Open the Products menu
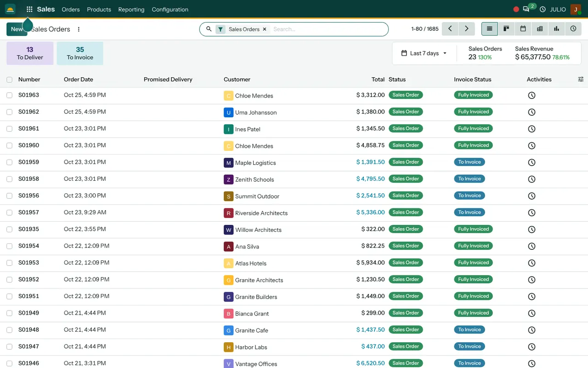Viewport: 588px width, 368px height. pyautogui.click(x=99, y=9)
